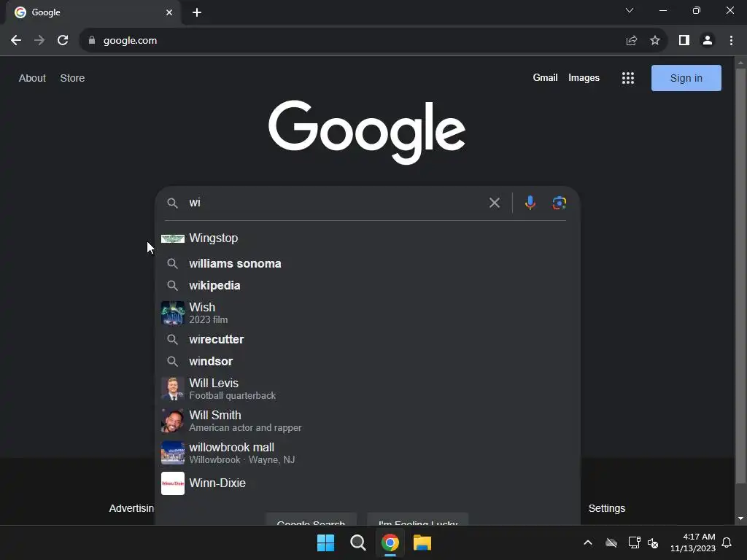Click the Will Levis photo thumbnail
747x560 pixels.
[x=172, y=389]
